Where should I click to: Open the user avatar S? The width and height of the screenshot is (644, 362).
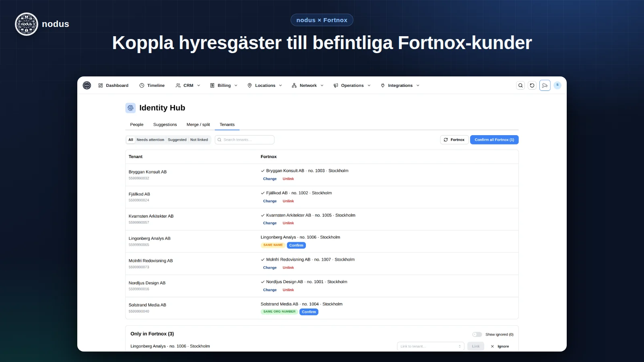(x=557, y=85)
